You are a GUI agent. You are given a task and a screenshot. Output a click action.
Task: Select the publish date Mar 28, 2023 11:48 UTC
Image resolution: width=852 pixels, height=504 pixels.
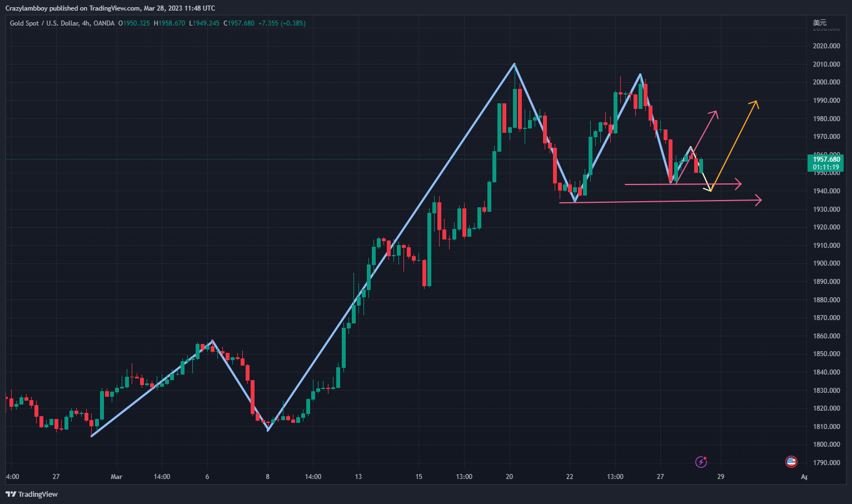[180, 8]
